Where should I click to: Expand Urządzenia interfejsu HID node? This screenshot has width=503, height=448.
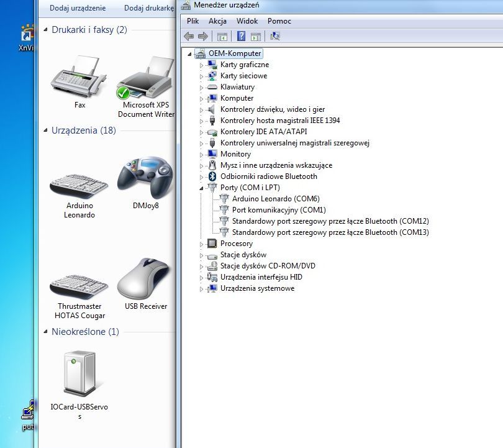[x=201, y=278]
